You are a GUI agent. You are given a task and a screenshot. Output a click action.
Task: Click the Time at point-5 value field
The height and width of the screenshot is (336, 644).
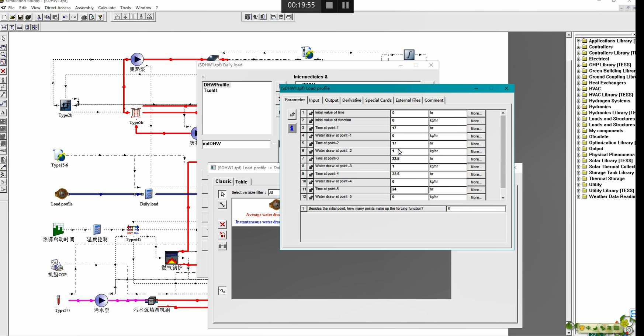click(x=409, y=189)
